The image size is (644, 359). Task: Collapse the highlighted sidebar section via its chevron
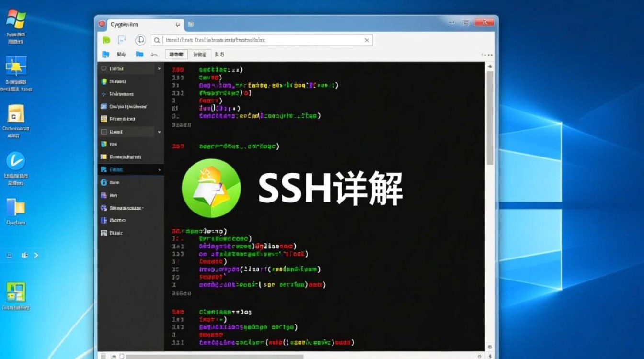159,170
